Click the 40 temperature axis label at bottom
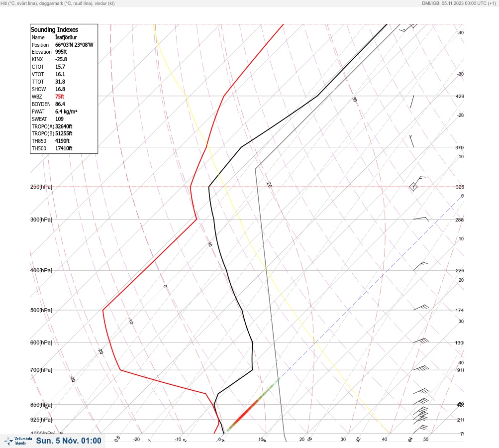This screenshot has width=499, height=448. (x=385, y=440)
